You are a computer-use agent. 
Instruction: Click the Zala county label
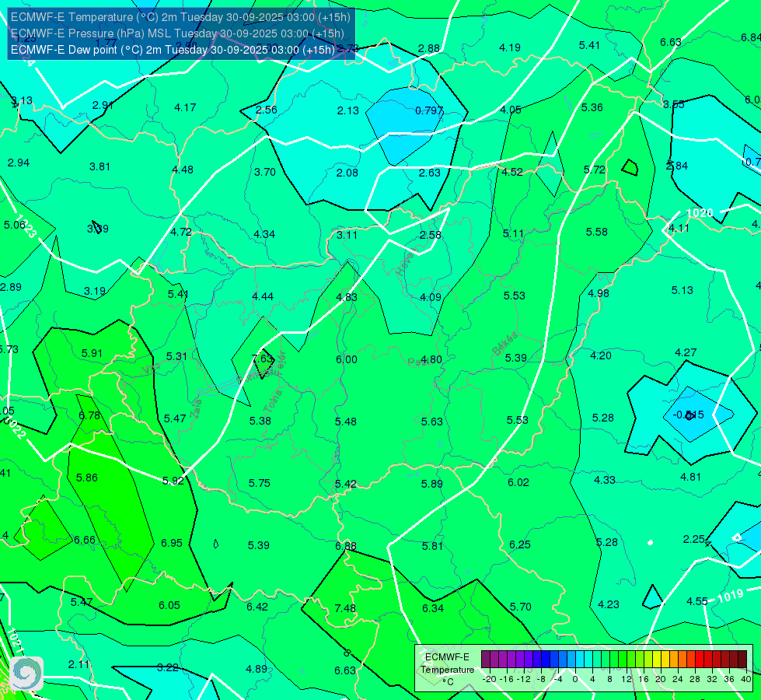coord(196,408)
